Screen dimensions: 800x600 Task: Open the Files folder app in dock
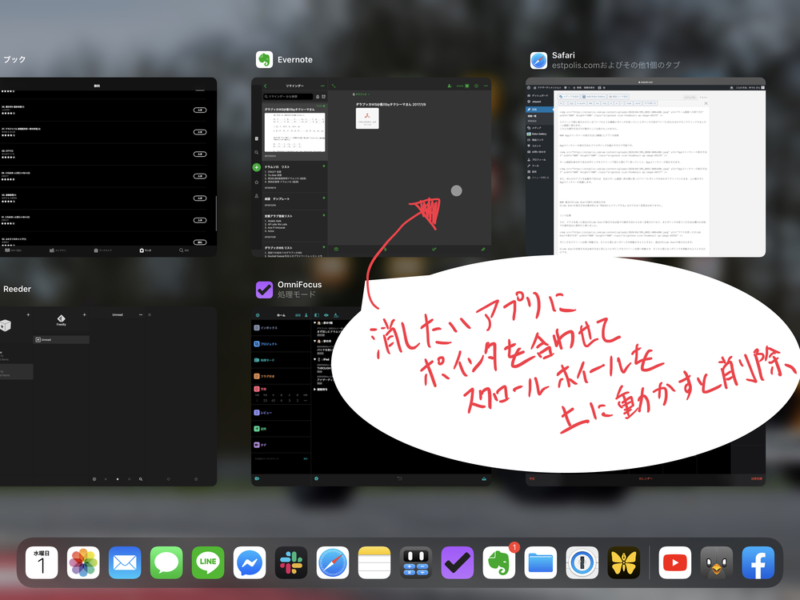(540, 563)
